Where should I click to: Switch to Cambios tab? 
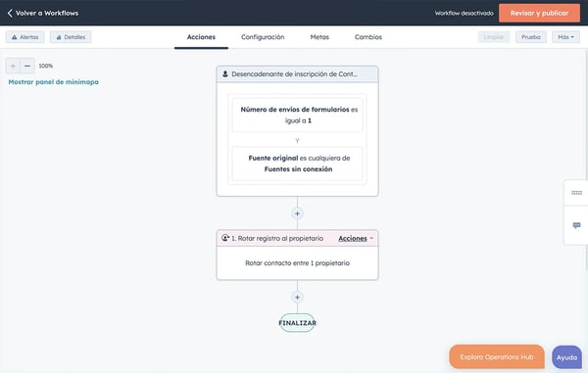pyautogui.click(x=368, y=37)
